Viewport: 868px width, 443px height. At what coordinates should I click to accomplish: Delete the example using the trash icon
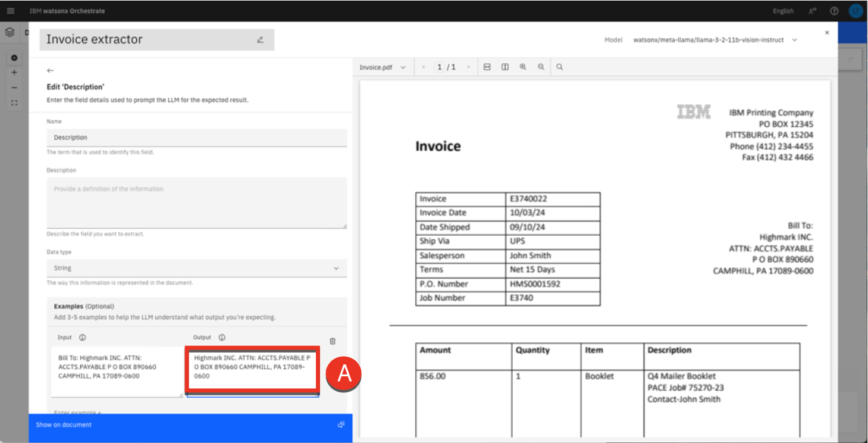[333, 341]
